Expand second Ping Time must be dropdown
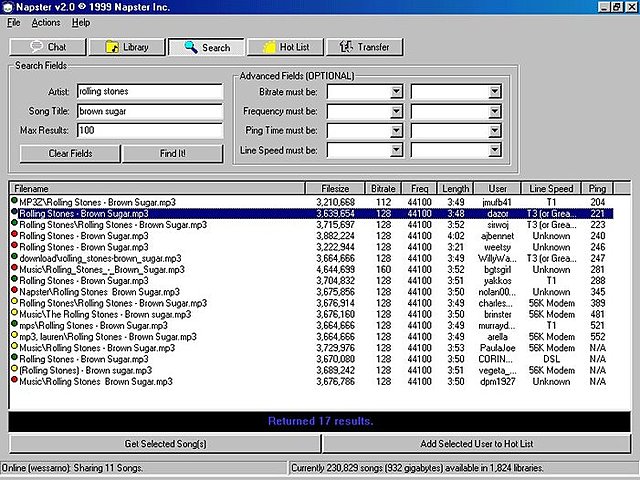 pyautogui.click(x=494, y=131)
